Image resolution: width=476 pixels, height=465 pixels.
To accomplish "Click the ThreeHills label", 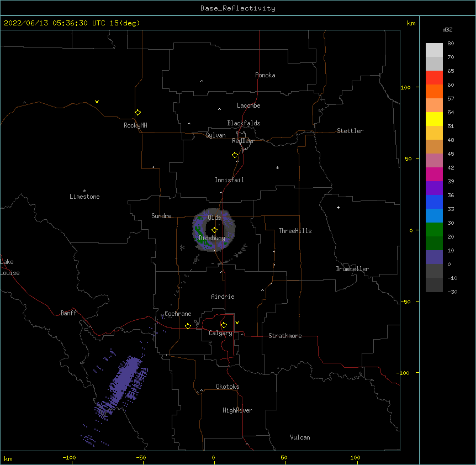I will coord(295,231).
